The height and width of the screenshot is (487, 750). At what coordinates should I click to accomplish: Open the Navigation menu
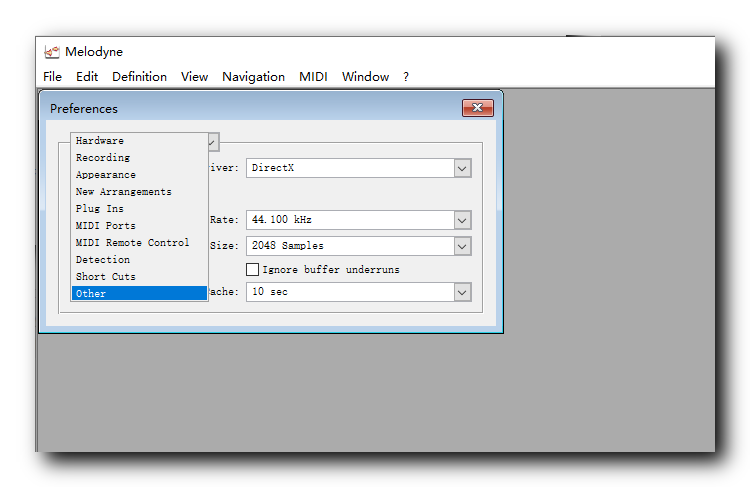coord(253,77)
